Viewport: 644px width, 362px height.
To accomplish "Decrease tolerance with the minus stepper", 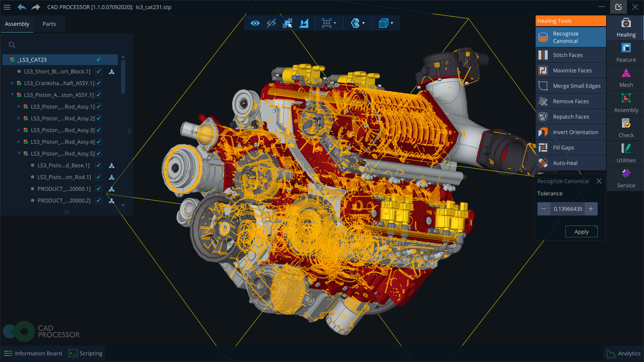I will pos(544,208).
